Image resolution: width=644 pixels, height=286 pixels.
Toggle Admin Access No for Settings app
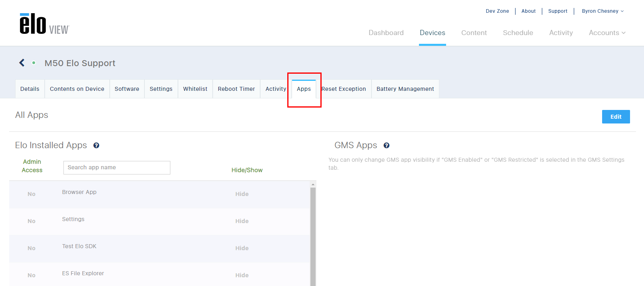click(32, 221)
